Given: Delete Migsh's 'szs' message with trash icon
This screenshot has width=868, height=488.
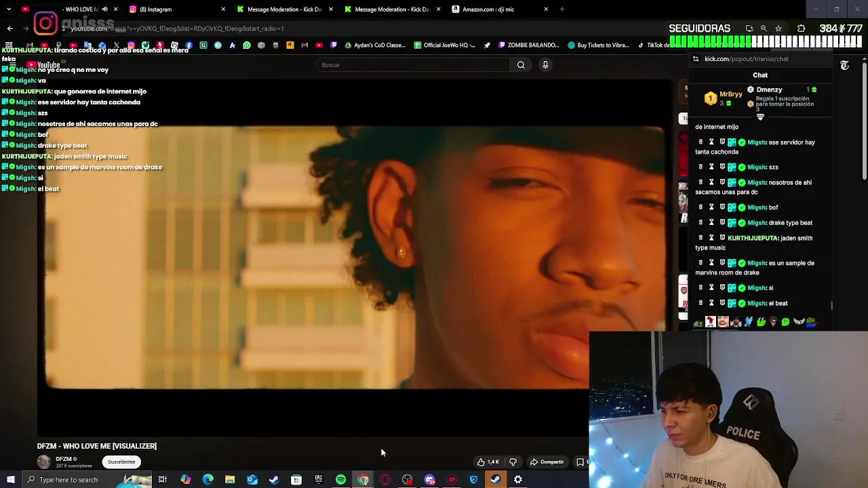Looking at the screenshot, I should pyautogui.click(x=701, y=167).
